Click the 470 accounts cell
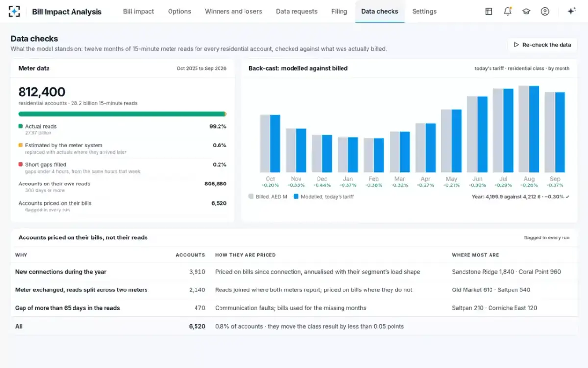 click(x=200, y=308)
